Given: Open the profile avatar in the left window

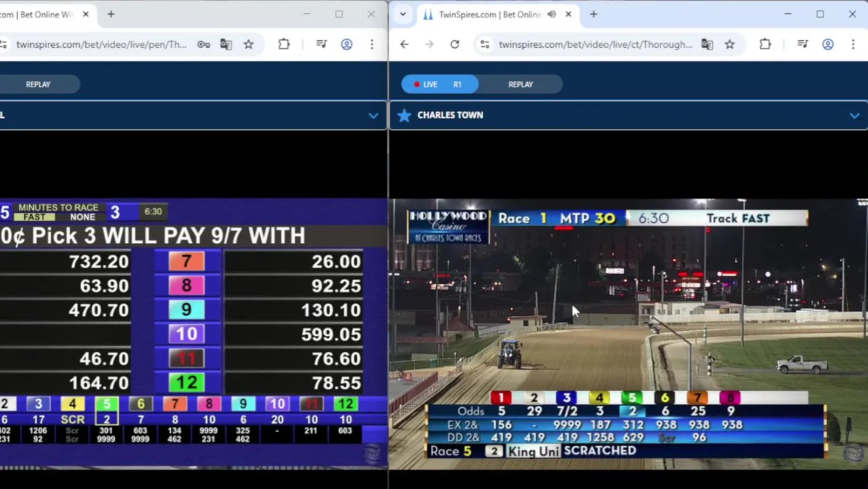Looking at the screenshot, I should coord(346,44).
